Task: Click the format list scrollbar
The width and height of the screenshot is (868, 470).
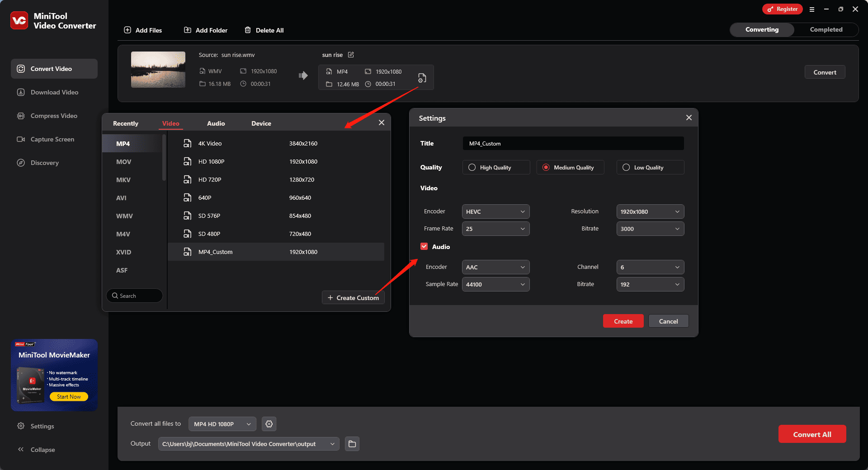Action: tap(164, 158)
